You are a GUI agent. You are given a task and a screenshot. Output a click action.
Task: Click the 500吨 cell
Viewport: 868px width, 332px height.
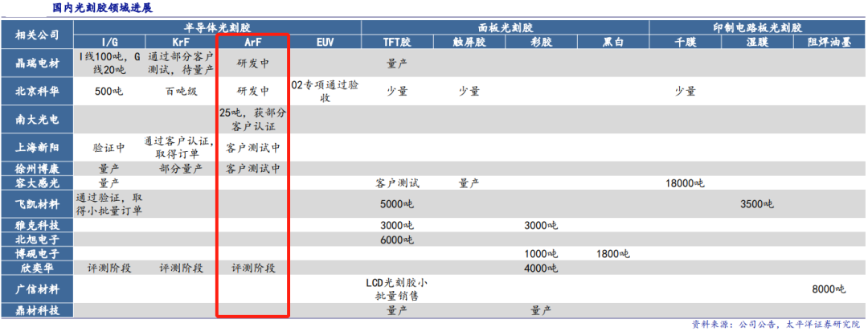click(x=109, y=92)
